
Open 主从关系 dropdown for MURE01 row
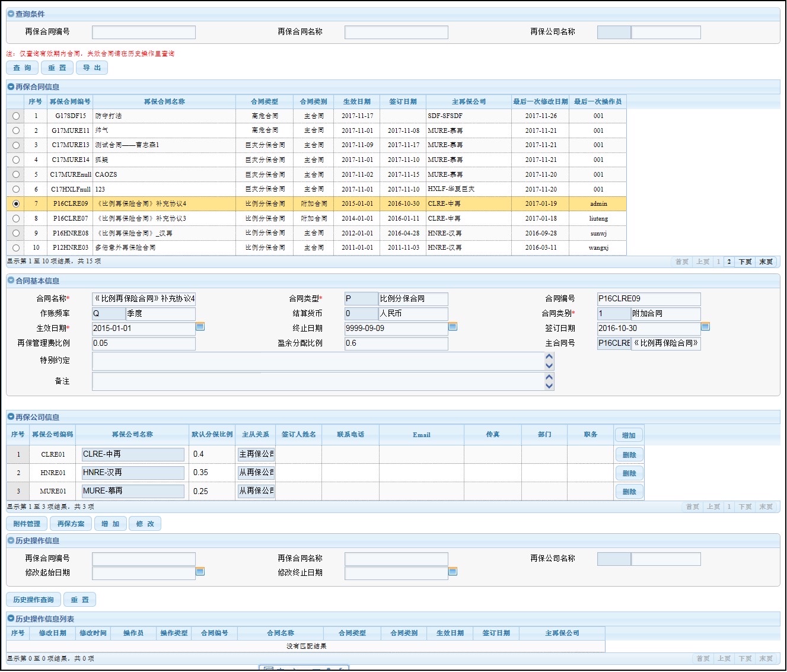pos(256,491)
